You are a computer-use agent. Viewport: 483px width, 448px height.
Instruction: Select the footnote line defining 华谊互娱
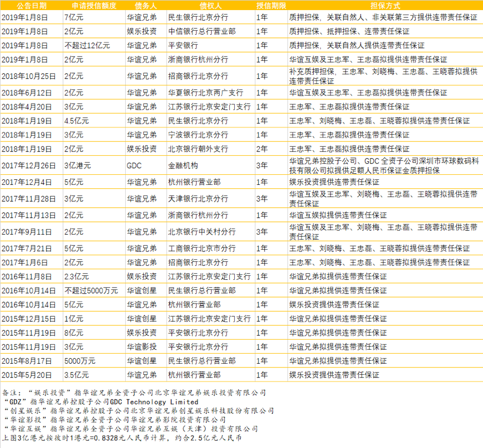pos(131,428)
